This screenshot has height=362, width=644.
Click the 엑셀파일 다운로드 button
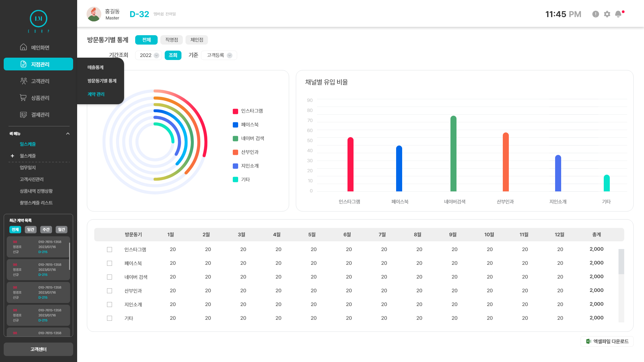[x=607, y=341]
